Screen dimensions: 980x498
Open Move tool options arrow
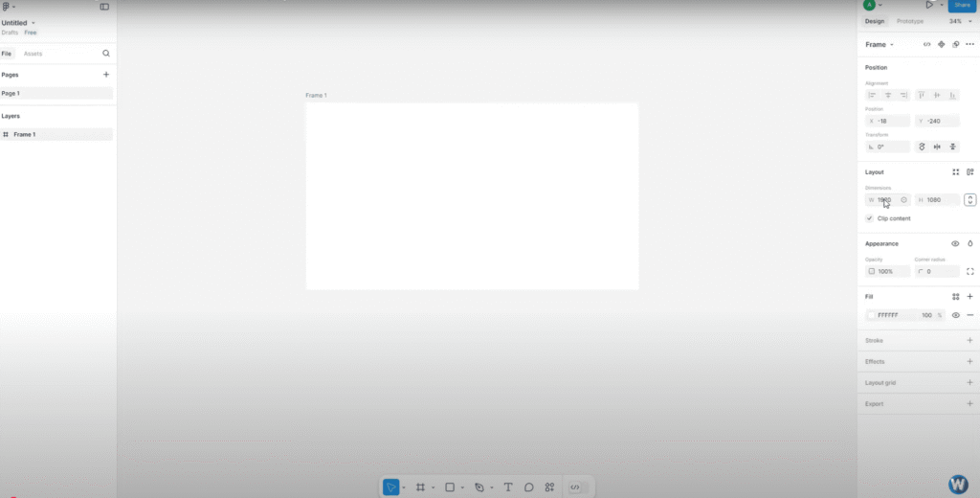click(404, 487)
